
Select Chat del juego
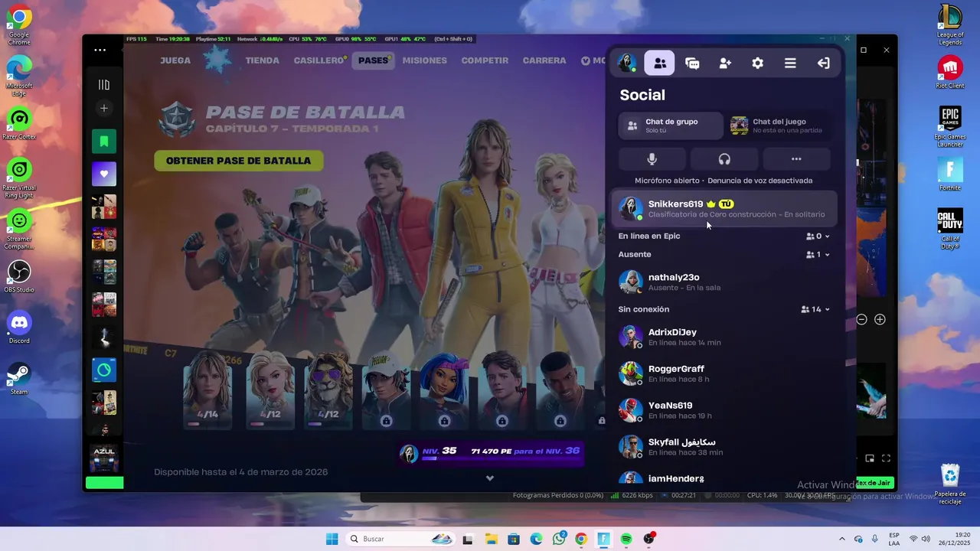pyautogui.click(x=779, y=126)
